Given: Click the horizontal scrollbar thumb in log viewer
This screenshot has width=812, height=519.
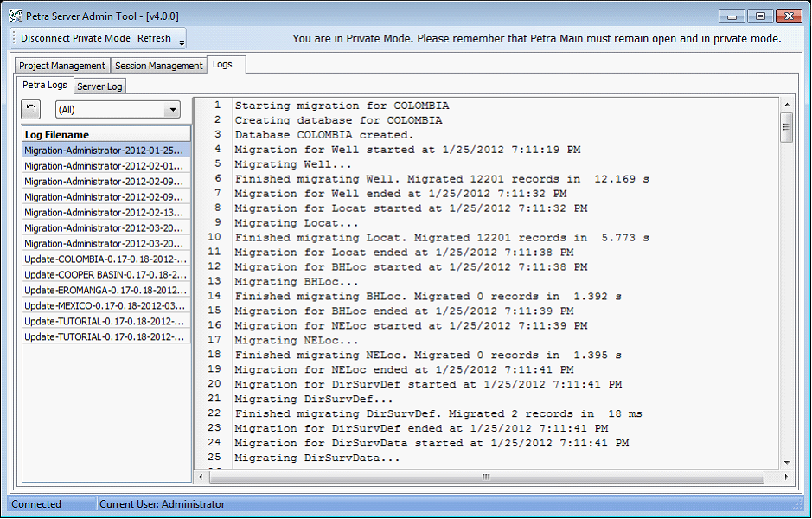Looking at the screenshot, I should pyautogui.click(x=486, y=477).
